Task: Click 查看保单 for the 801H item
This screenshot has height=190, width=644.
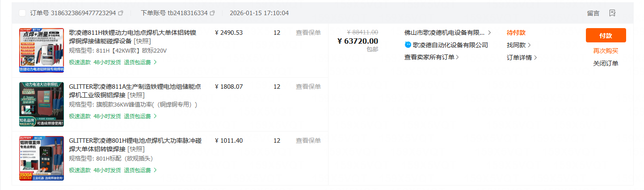Action: (308, 140)
